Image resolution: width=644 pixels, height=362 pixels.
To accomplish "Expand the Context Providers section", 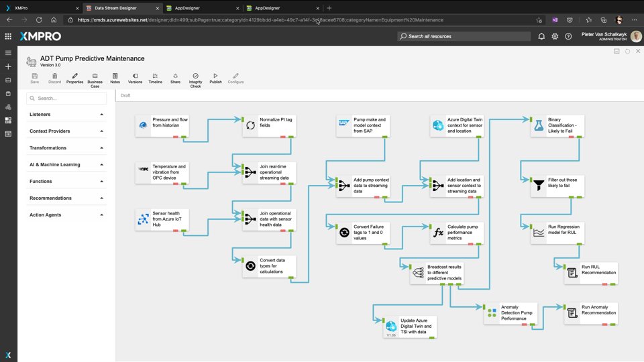I will (x=66, y=131).
